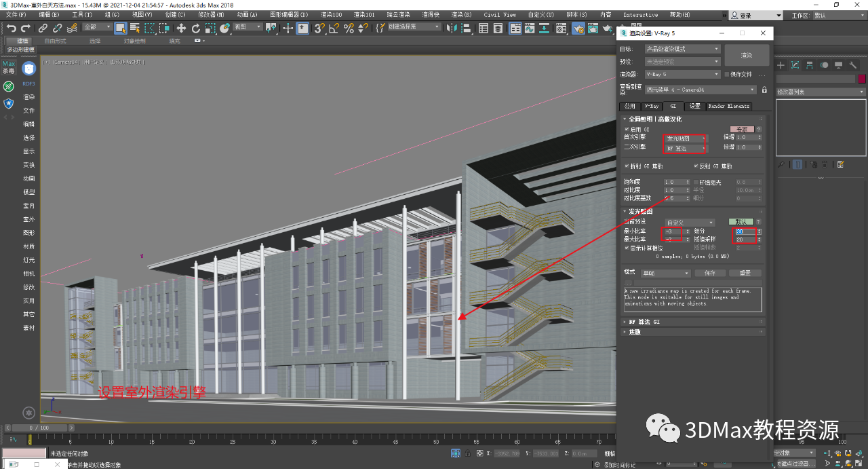Click the Select and Place tool
Viewport: 868px width, 469px height.
point(224,28)
